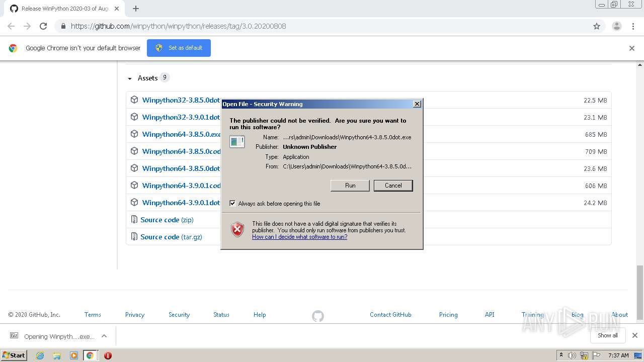Open the volume tray icon
Image resolution: width=644 pixels, height=362 pixels.
573,355
